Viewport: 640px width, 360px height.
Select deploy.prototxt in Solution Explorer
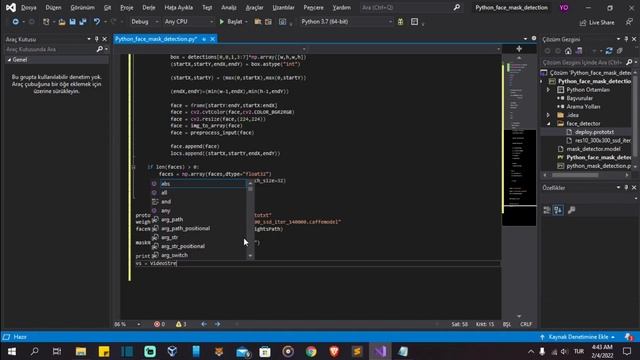click(x=594, y=132)
